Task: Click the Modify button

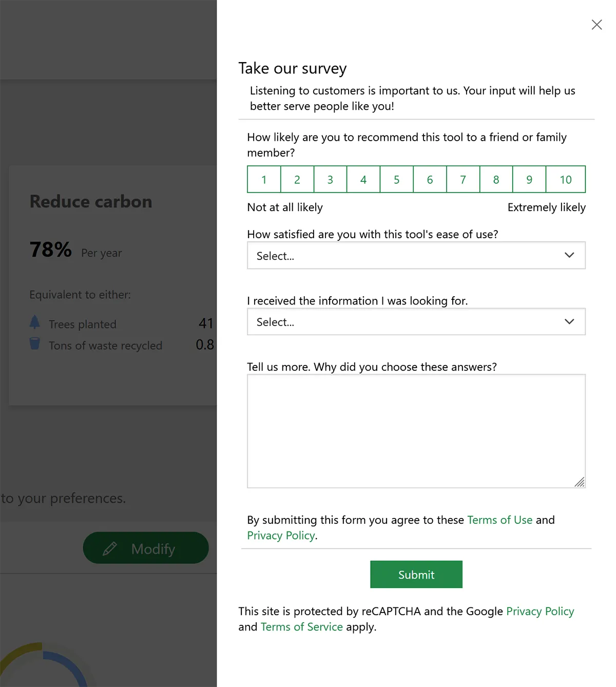Action: [146, 548]
